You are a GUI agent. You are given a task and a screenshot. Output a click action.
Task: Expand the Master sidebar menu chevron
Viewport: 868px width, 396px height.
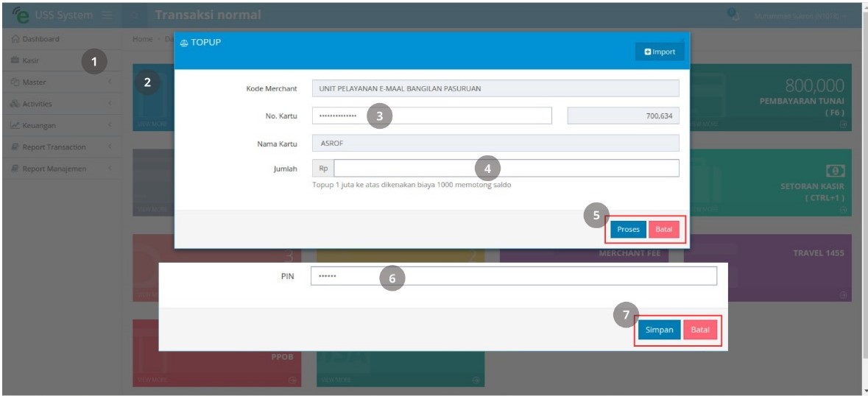tap(110, 82)
